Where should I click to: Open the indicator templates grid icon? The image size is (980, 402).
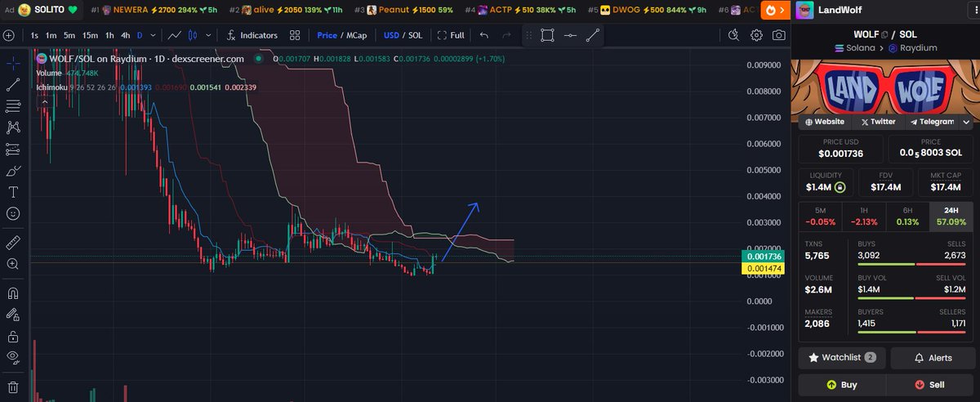pos(295,35)
